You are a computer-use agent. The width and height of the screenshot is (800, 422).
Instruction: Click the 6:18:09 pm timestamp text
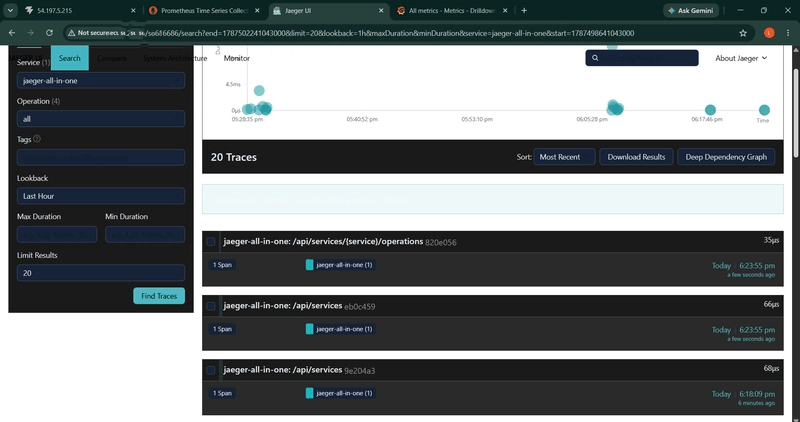click(757, 394)
